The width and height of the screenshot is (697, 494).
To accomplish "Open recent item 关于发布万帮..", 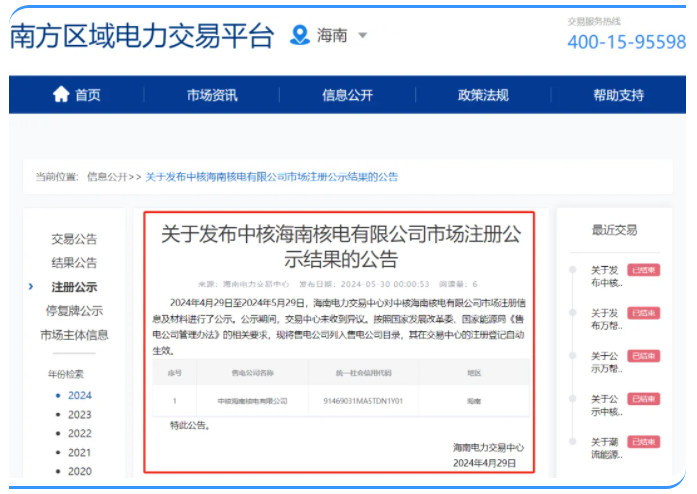I will click(606, 319).
